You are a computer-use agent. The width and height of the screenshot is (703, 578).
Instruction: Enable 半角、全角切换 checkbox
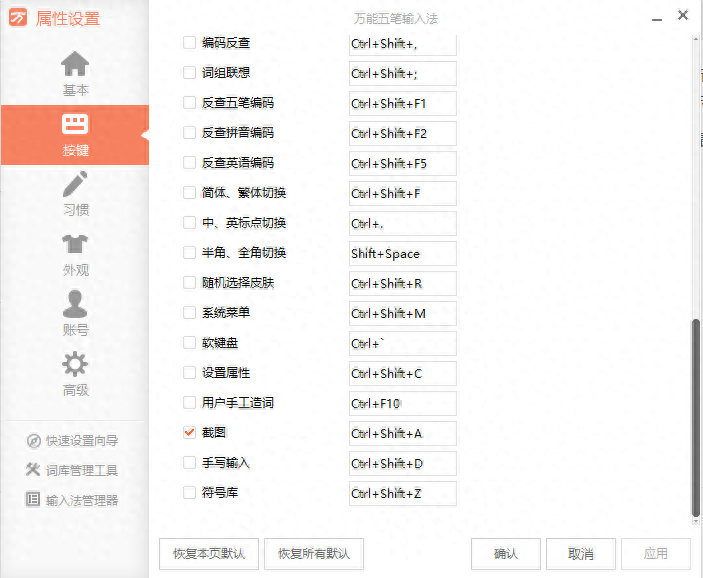pyautogui.click(x=189, y=253)
